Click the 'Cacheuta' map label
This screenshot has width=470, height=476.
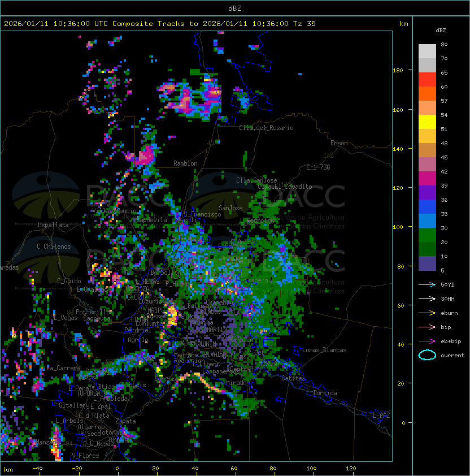click(97, 318)
